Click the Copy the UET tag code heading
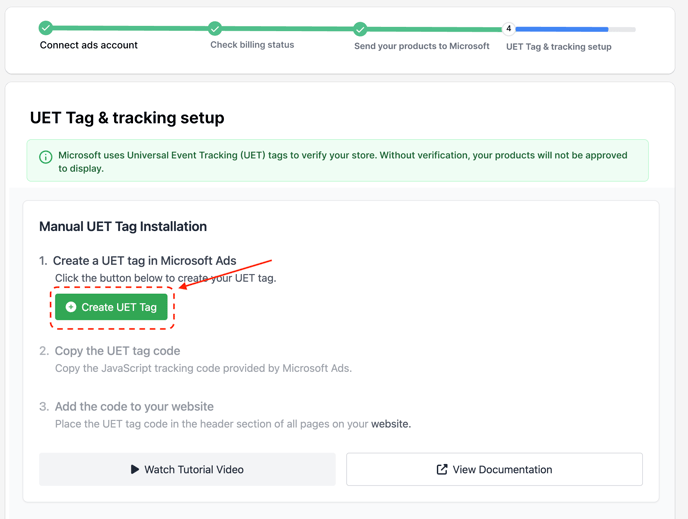 click(117, 351)
